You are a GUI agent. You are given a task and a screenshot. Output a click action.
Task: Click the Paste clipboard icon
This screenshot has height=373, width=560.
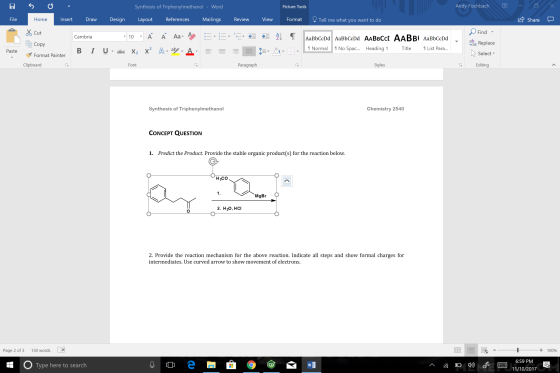(12, 36)
